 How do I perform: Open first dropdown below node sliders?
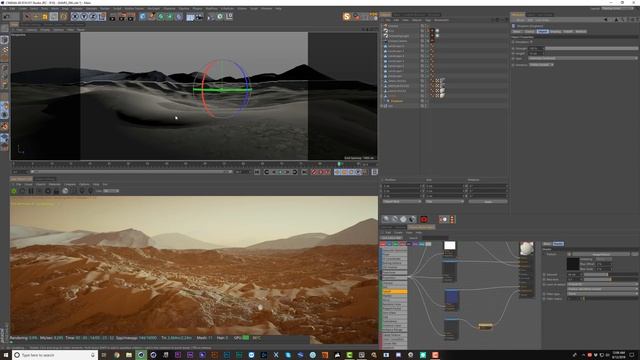click(x=602, y=284)
